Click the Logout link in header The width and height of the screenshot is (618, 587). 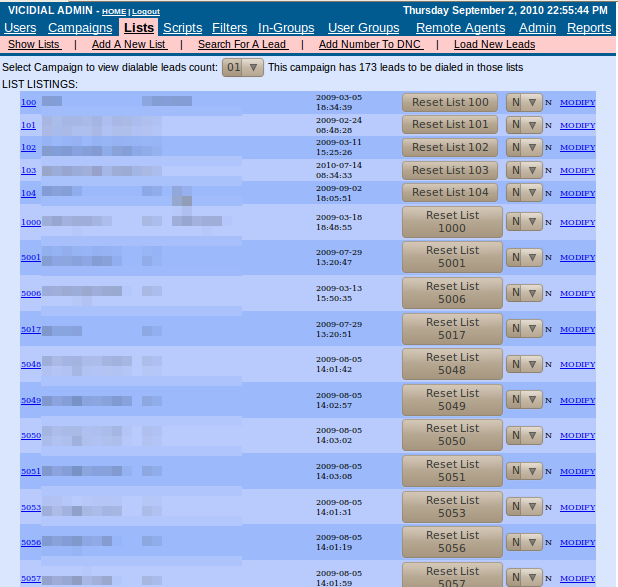pos(146,11)
